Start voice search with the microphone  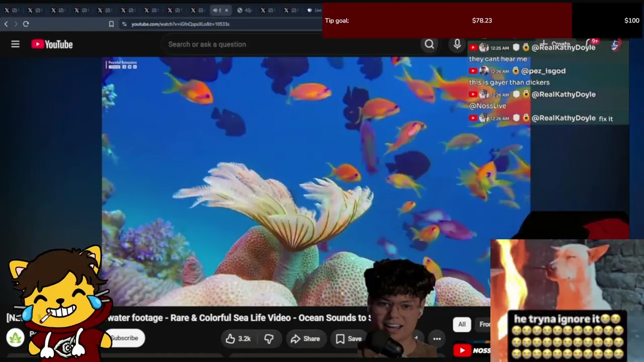tap(457, 44)
